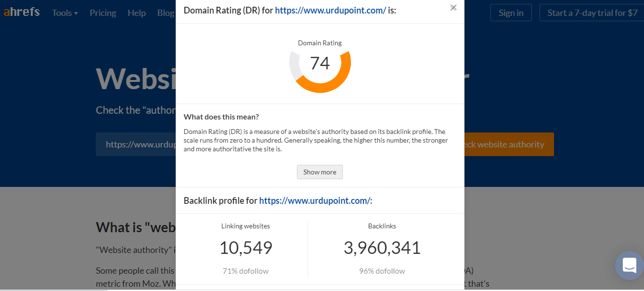Select the Backlinks count 3,960,341
Viewport: 644px width, 291px height.
[x=382, y=247]
